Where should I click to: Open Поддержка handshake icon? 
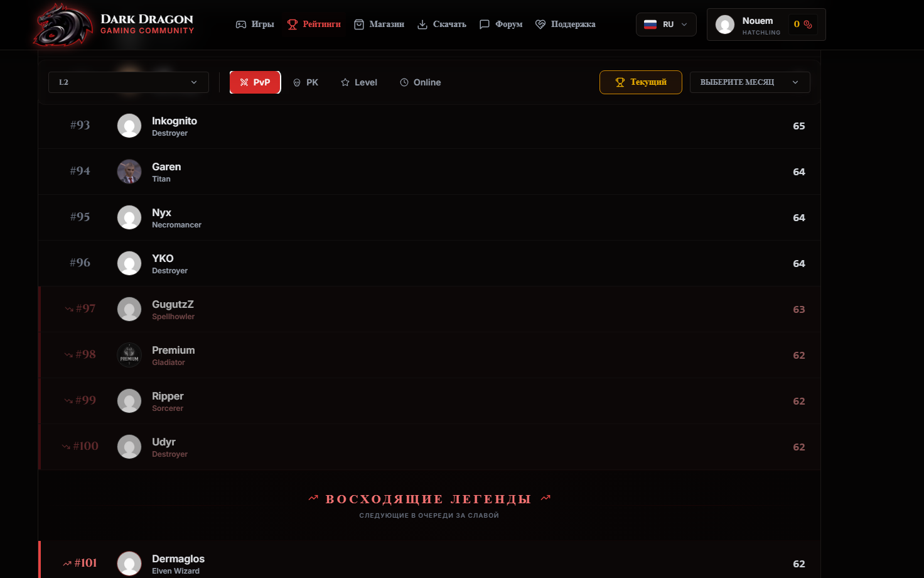click(540, 25)
